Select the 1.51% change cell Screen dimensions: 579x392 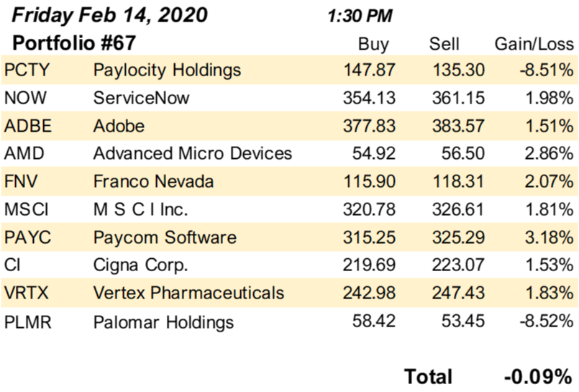click(549, 126)
